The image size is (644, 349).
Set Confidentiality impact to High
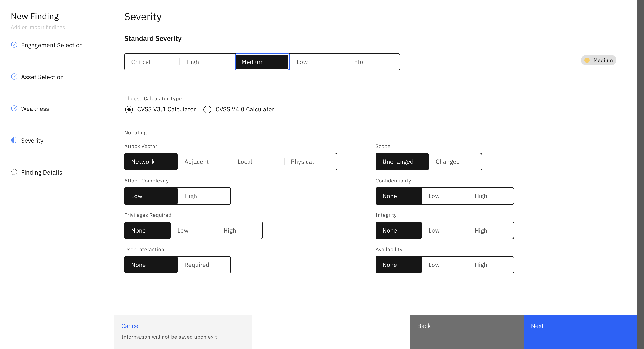point(490,196)
